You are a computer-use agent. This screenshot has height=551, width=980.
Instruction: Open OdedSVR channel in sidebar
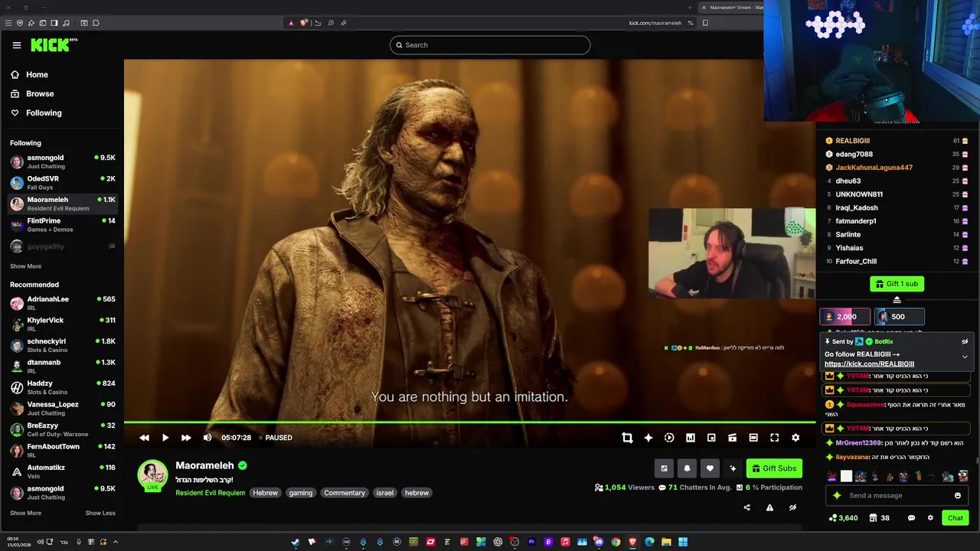pyautogui.click(x=62, y=183)
